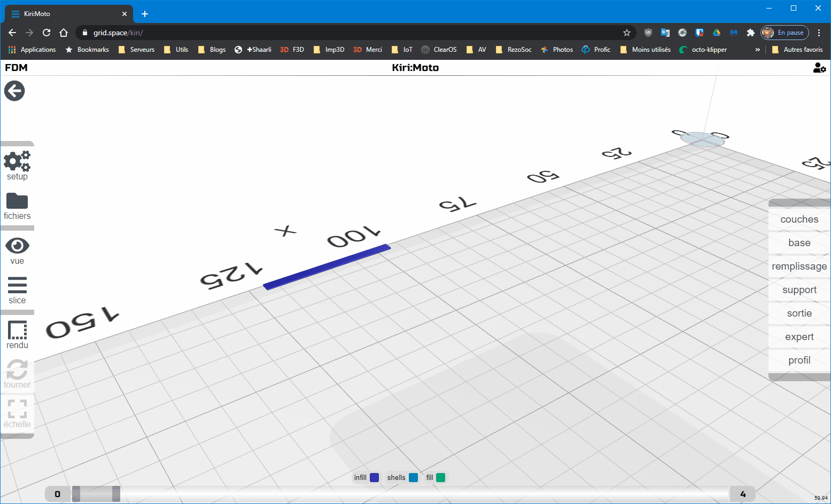The height and width of the screenshot is (504, 831).
Task: Open the support settings panel
Action: click(799, 290)
